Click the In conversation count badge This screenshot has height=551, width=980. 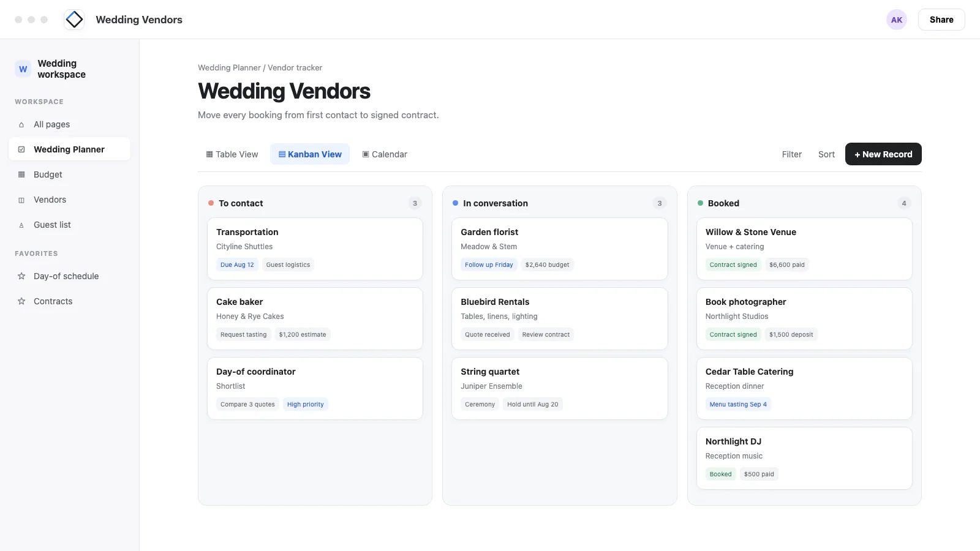click(659, 203)
